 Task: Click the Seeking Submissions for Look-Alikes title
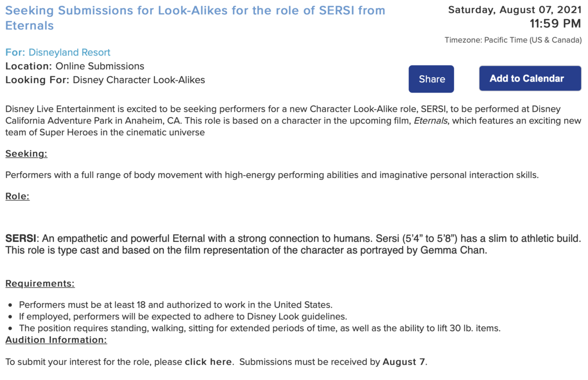(x=195, y=18)
